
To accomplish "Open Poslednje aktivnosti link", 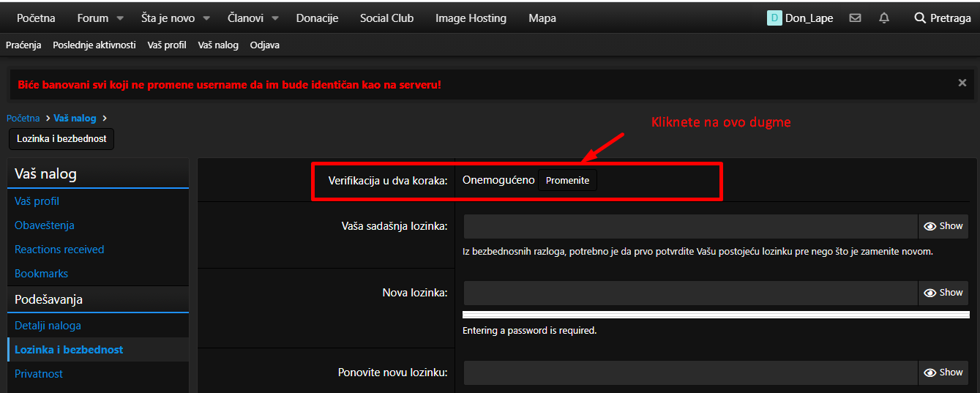I will [x=94, y=45].
